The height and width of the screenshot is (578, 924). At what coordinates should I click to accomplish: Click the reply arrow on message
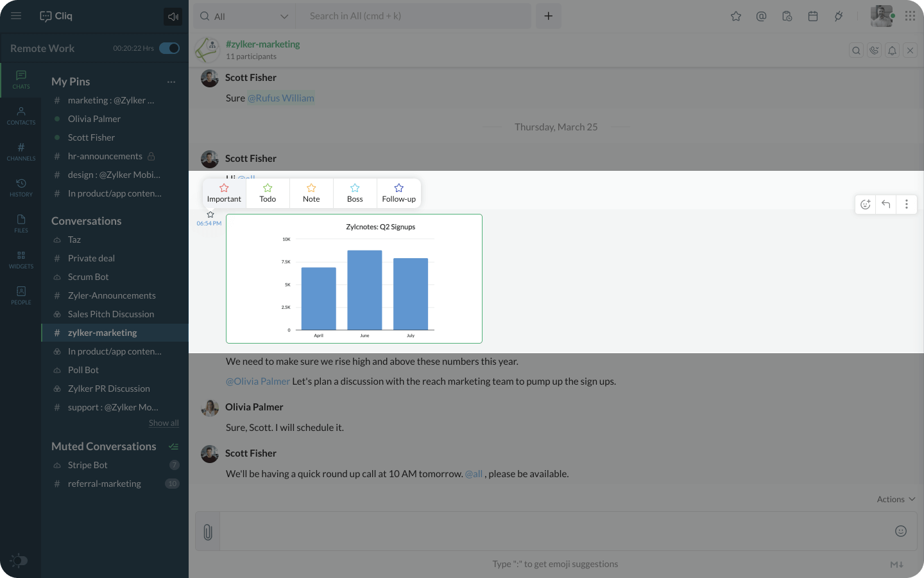886,204
